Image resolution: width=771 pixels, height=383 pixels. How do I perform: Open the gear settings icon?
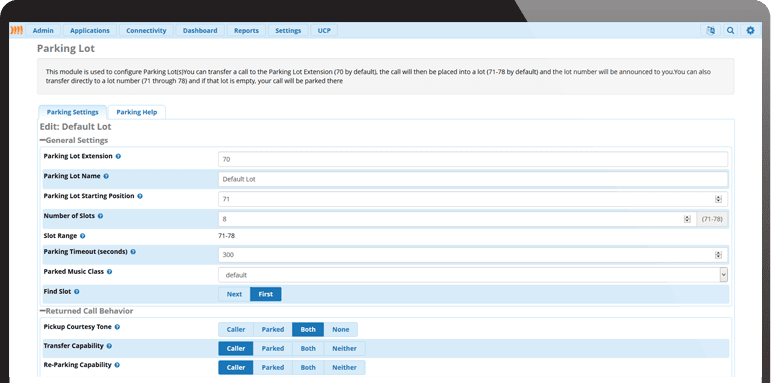point(750,30)
